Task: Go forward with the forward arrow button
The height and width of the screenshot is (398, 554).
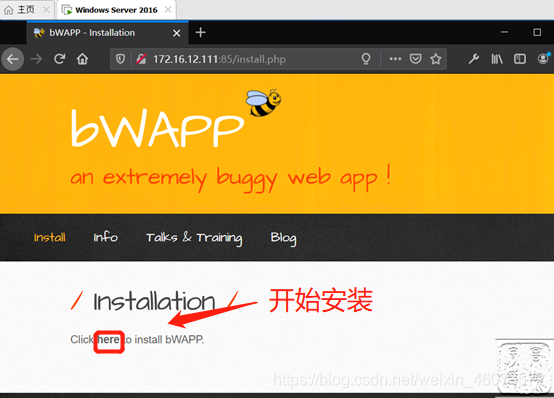Action: pos(36,59)
